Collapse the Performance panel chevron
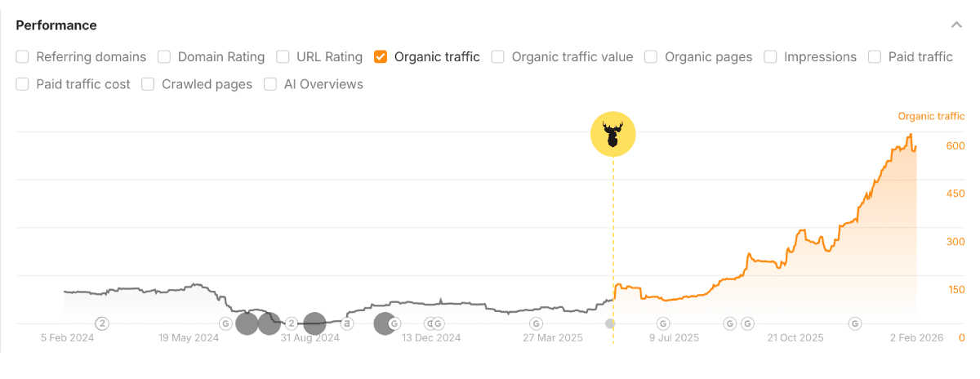980x379 pixels. tap(956, 25)
